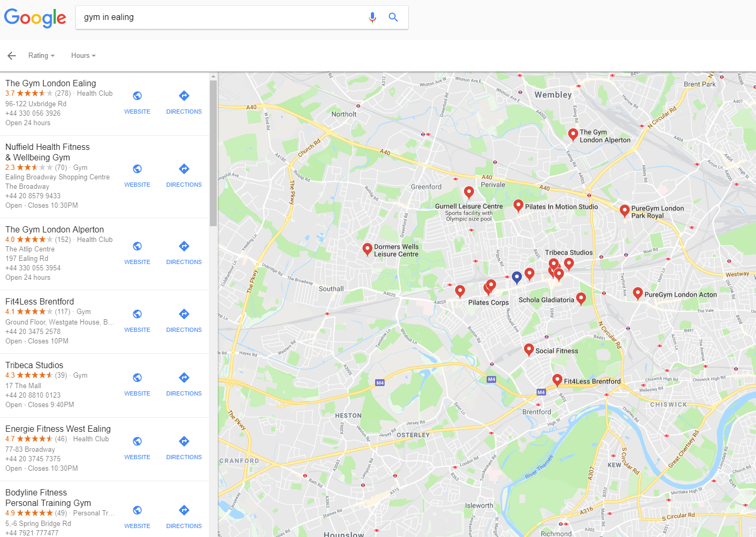Click the PureGym London Acton map pin
This screenshot has width=756, height=537.
638,292
